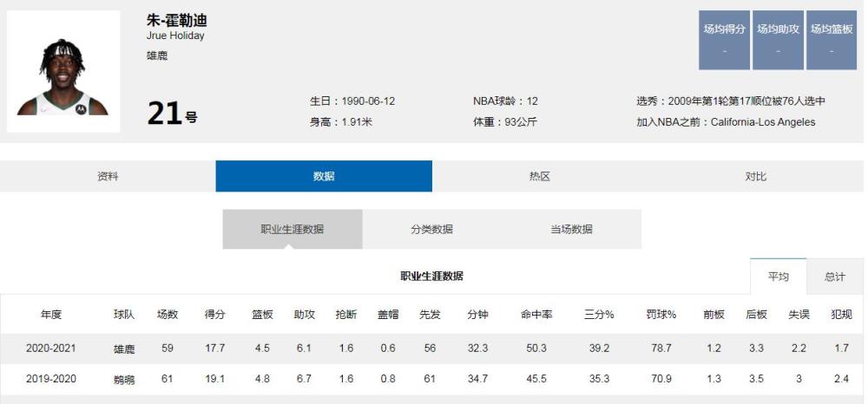The image size is (868, 404).
Task: Click the 场均篮板 stat box
Action: 832,40
